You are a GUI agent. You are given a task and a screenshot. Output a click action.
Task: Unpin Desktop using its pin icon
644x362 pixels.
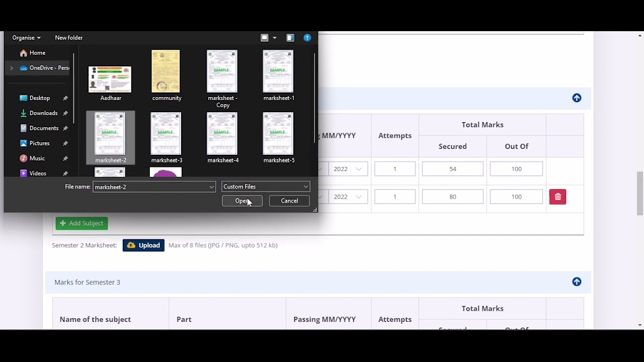tap(65, 98)
